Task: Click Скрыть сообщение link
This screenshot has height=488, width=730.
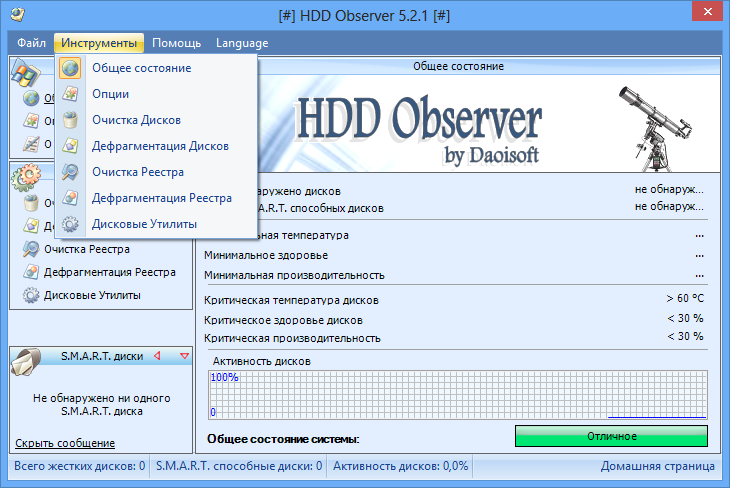Action: click(65, 443)
